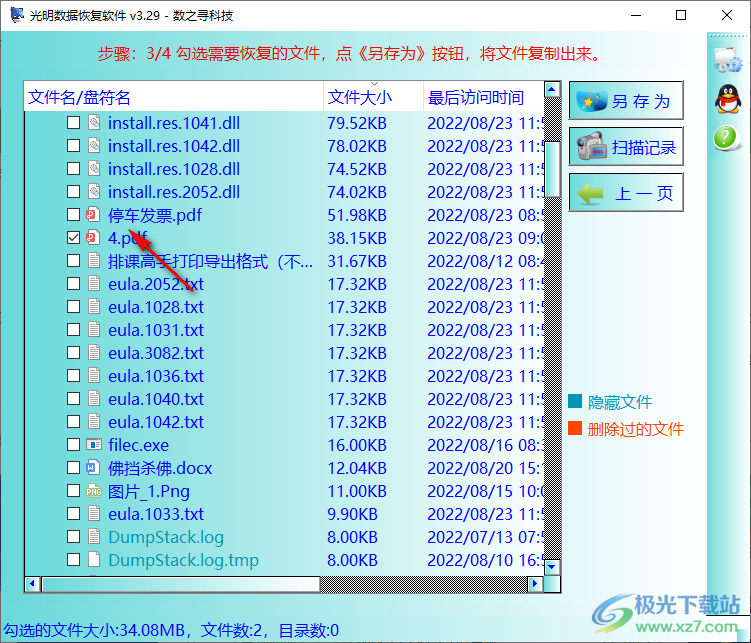Click the exe icon beside filec.exe
This screenshot has height=643, width=751.
(94, 445)
